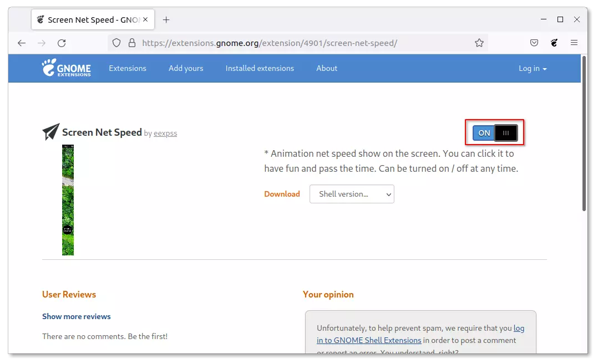The width and height of the screenshot is (598, 364).
Task: Open the extension screenshot thumbnail
Action: (x=68, y=200)
